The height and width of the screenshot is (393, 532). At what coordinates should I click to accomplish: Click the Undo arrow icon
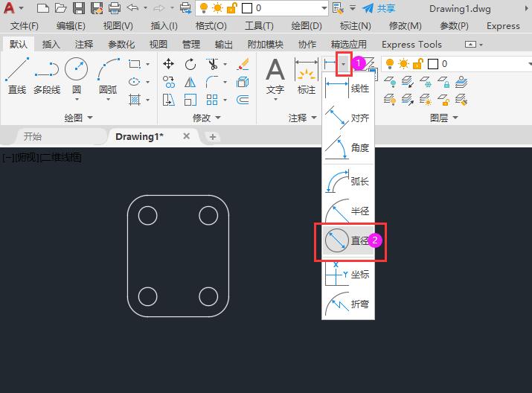click(132, 7)
